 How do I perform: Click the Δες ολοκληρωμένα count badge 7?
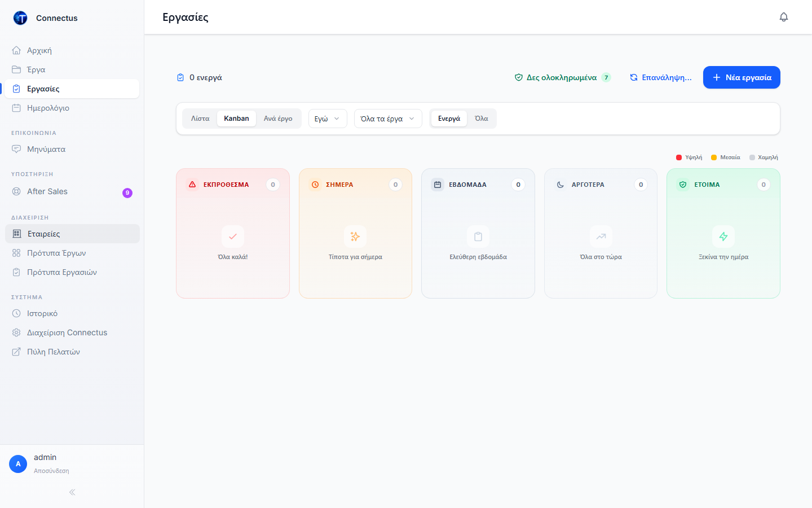click(x=606, y=77)
